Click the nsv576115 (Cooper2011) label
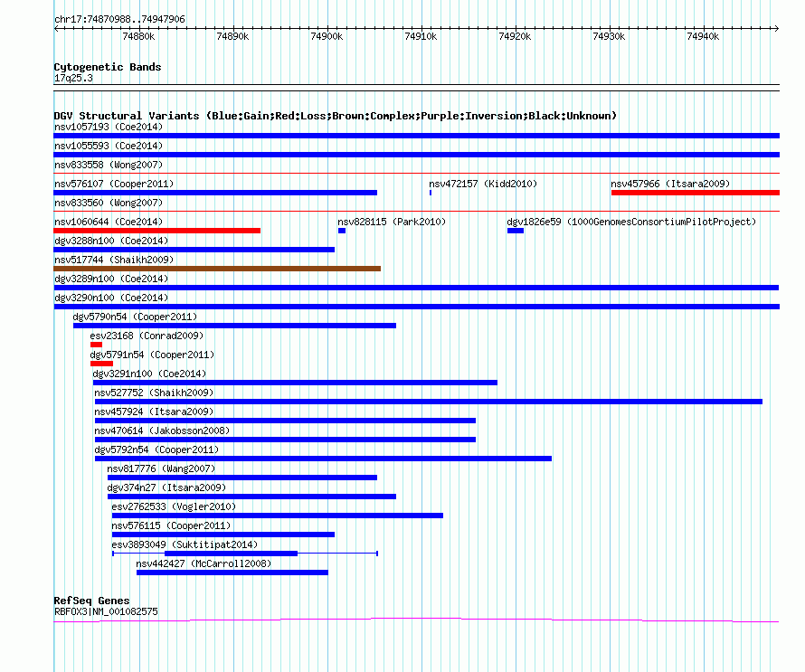The height and width of the screenshot is (672, 805). 172,525
